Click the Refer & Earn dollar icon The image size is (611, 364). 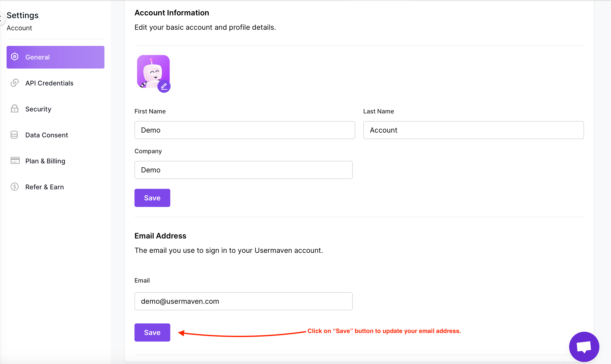tap(15, 187)
